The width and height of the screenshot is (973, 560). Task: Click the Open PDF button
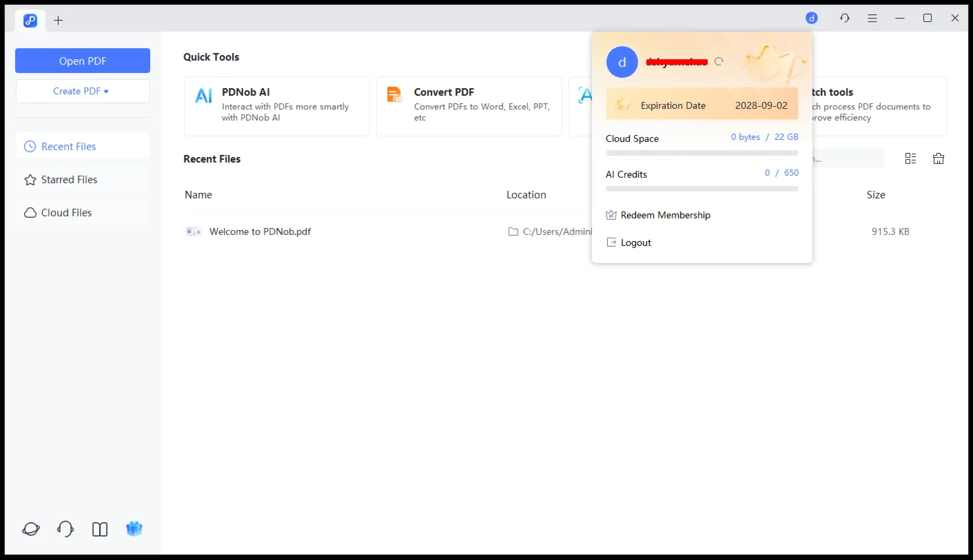83,61
